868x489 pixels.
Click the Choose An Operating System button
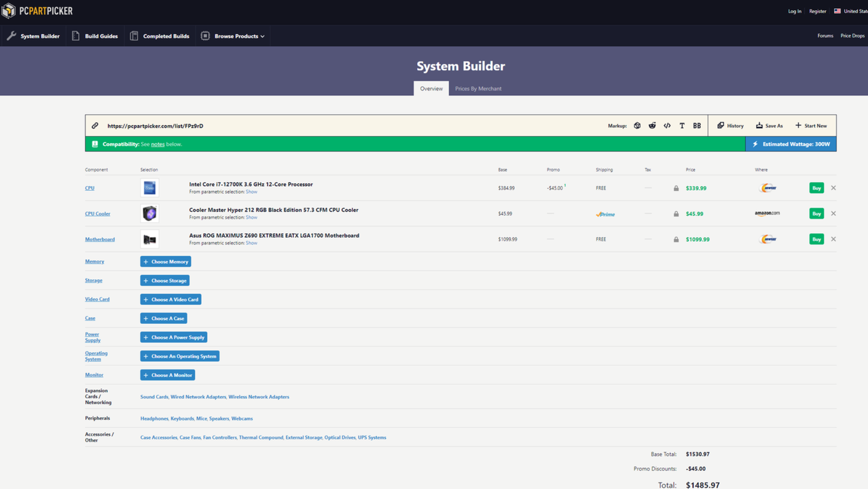180,356
